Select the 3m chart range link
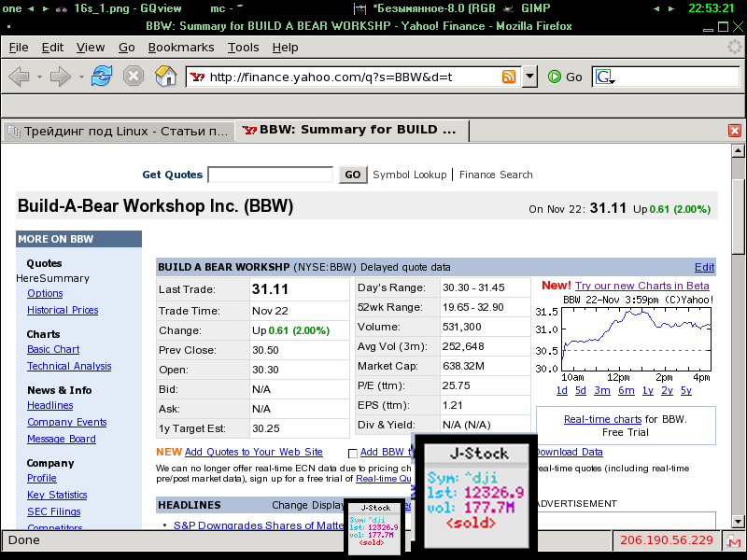The height and width of the screenshot is (560, 747). [x=602, y=390]
